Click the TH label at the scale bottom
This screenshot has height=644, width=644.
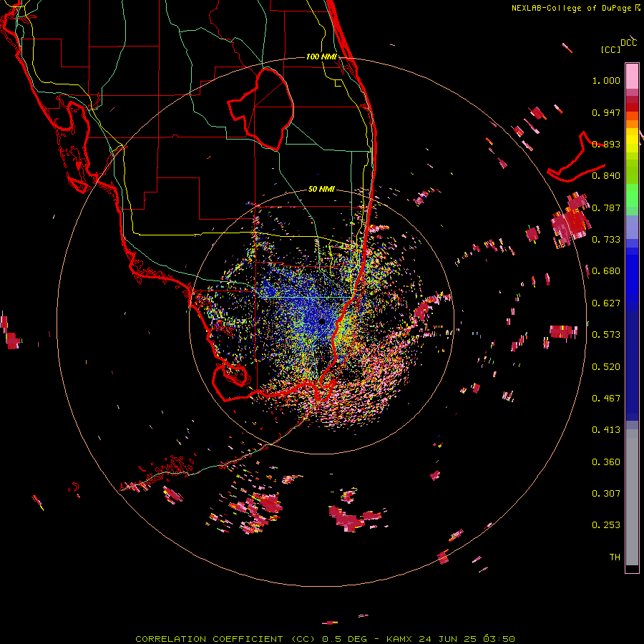[x=615, y=557]
